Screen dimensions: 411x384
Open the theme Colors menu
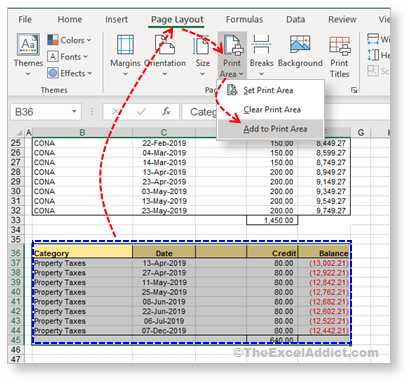[x=69, y=40]
